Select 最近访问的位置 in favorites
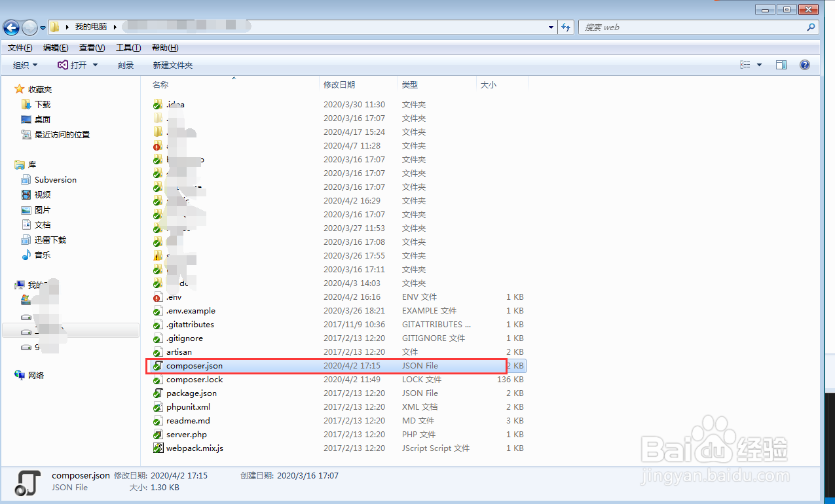The image size is (835, 504). [62, 134]
